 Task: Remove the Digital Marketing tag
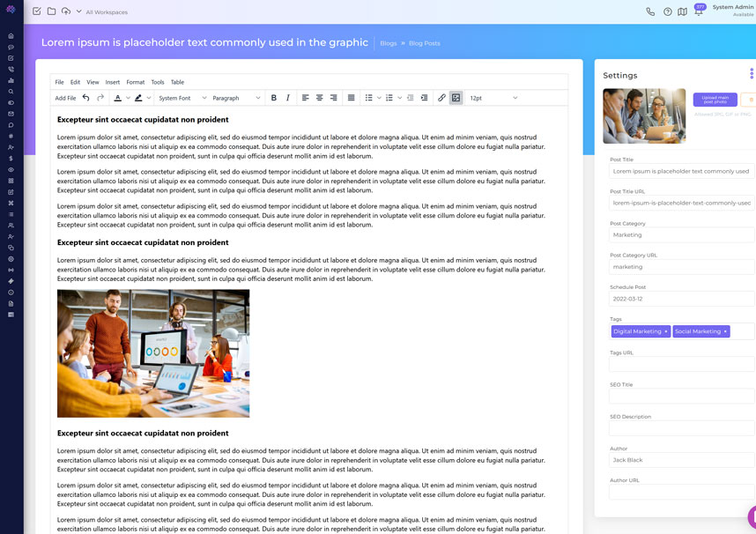[x=666, y=331]
